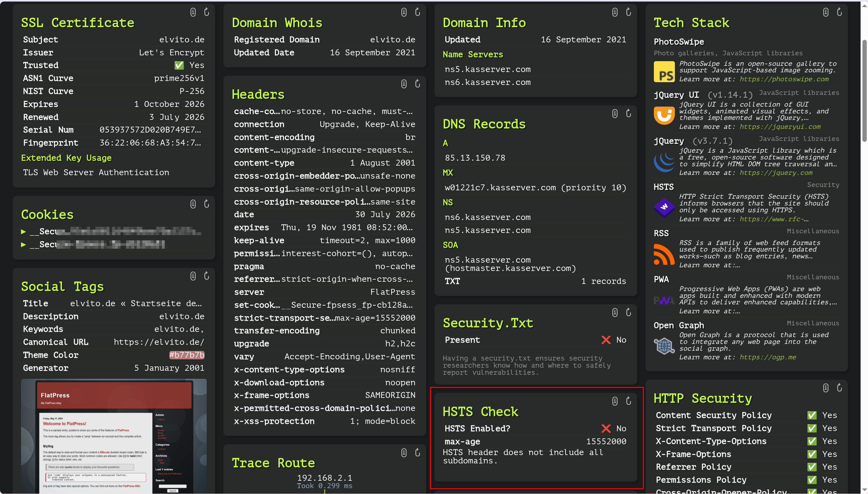Select the SSL issuer value "Let's Encrypt"

click(x=172, y=53)
